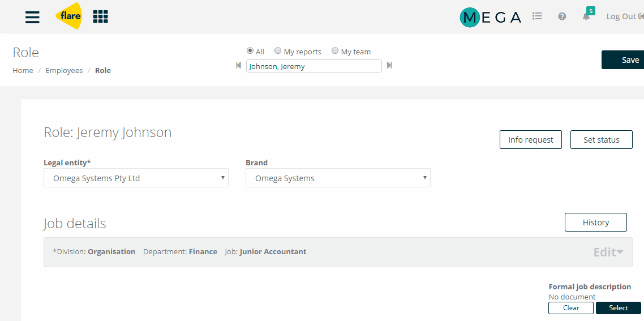Go to Home breadcrumb link

pyautogui.click(x=23, y=70)
